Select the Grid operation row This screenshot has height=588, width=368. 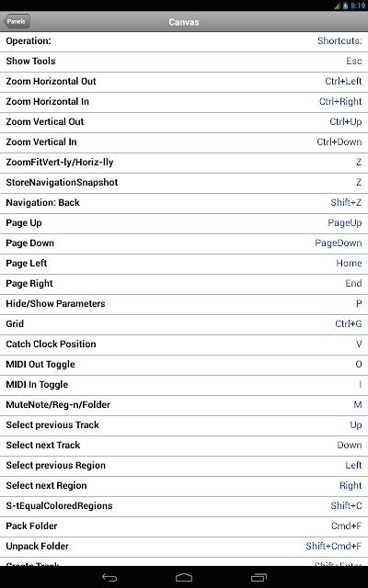click(x=184, y=324)
